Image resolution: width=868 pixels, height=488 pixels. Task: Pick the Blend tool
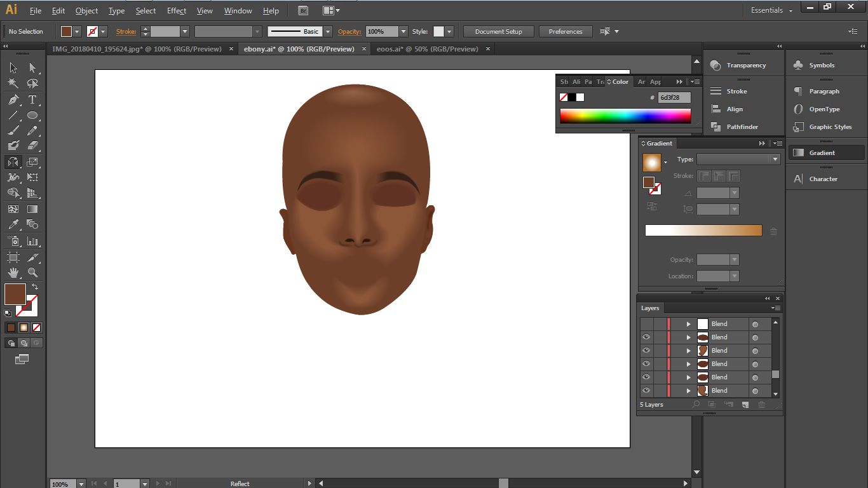coord(32,224)
